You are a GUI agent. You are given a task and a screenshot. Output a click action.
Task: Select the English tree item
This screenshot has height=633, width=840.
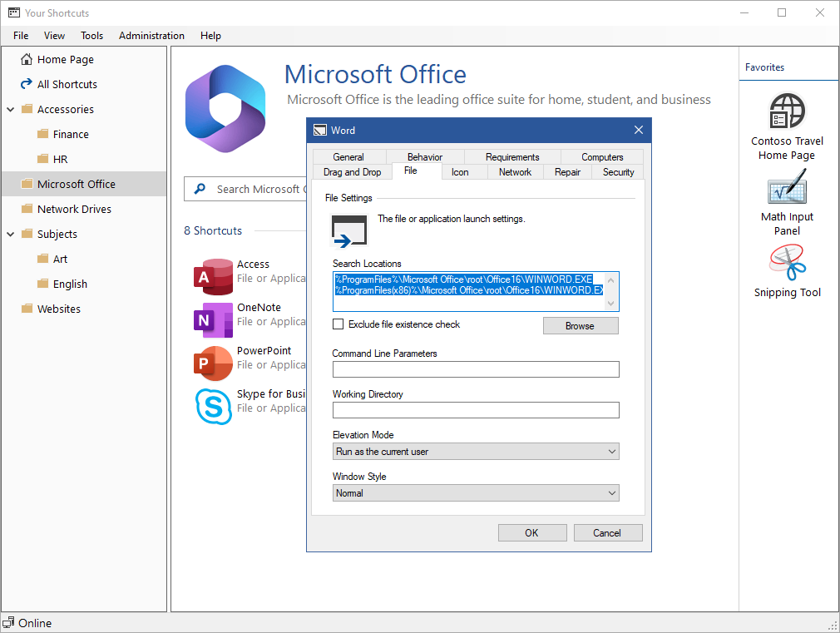tap(84, 284)
